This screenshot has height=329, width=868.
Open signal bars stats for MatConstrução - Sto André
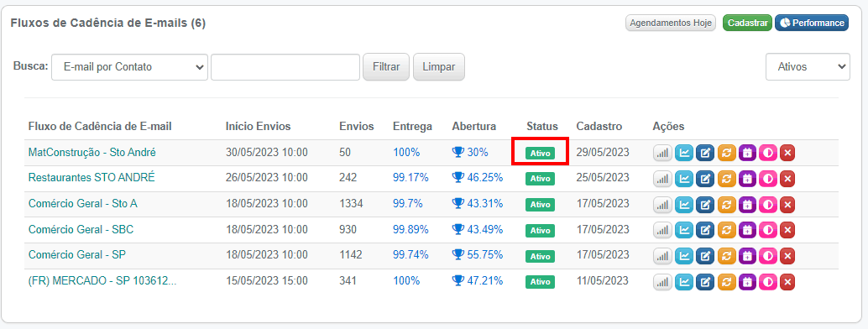pyautogui.click(x=662, y=153)
